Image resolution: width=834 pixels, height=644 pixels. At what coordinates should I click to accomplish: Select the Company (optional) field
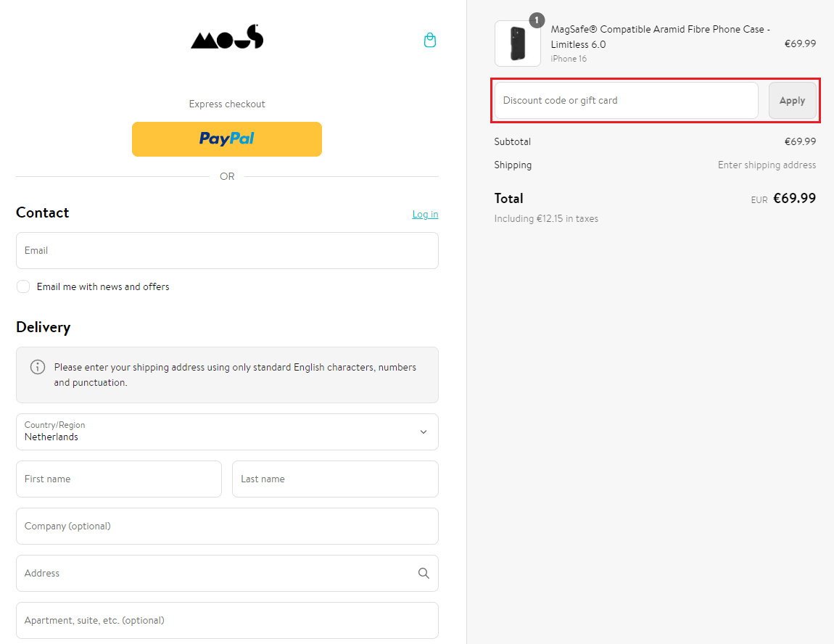pyautogui.click(x=227, y=526)
